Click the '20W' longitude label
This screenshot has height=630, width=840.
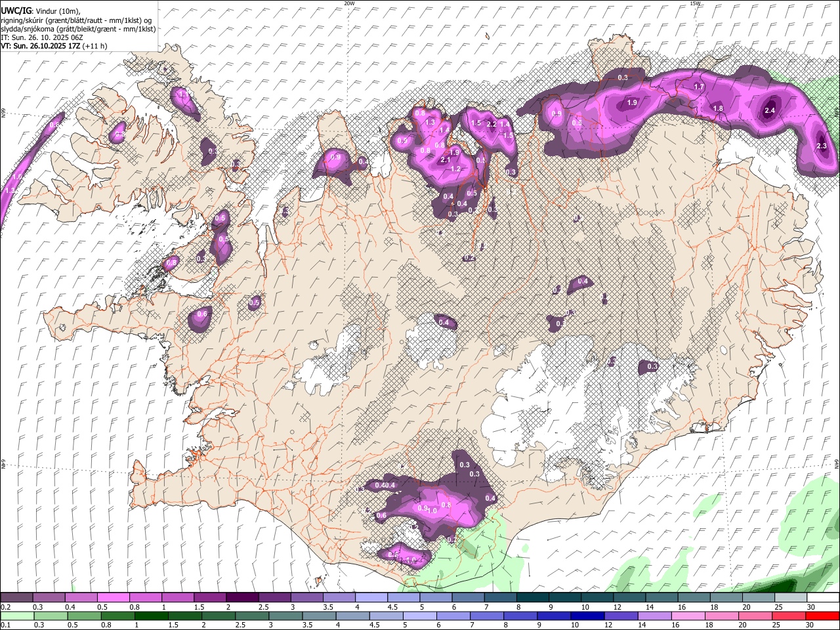pyautogui.click(x=349, y=3)
